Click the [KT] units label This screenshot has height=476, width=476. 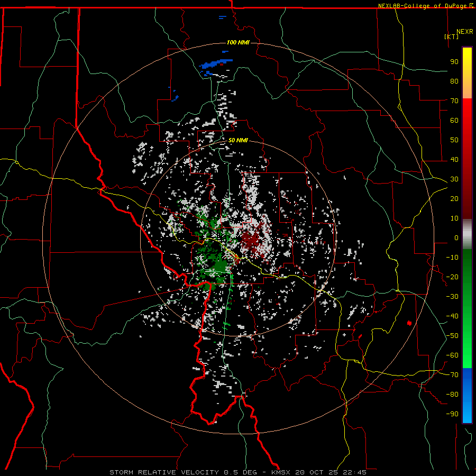[x=452, y=36]
